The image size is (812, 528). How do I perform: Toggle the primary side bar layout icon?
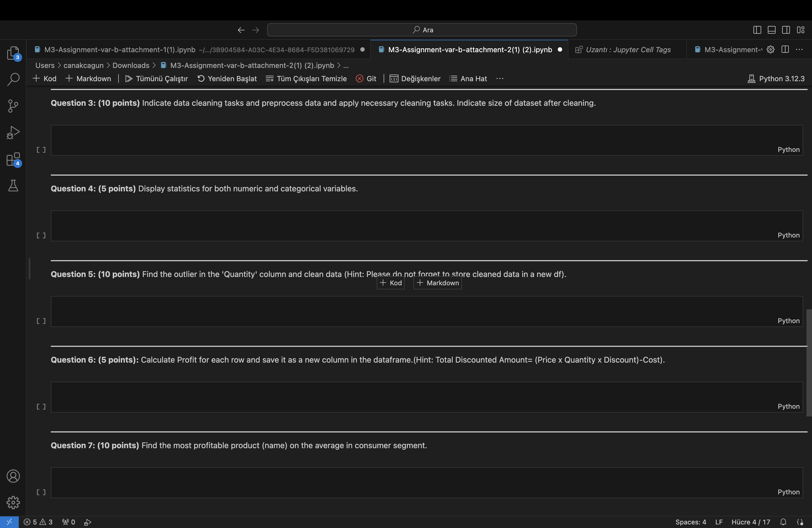[x=757, y=30]
